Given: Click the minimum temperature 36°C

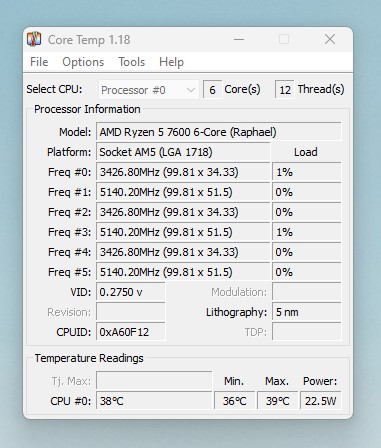Looking at the screenshot, I should click(234, 401).
